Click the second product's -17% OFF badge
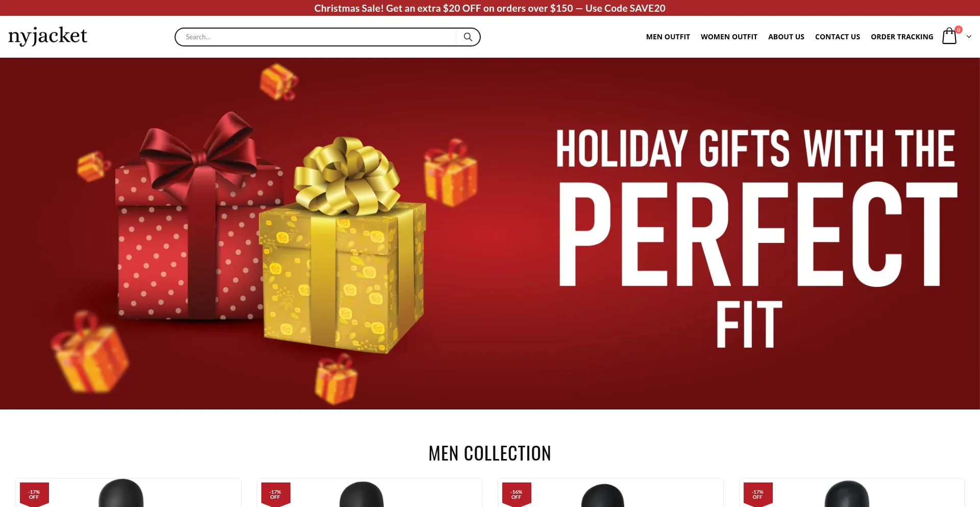The image size is (980, 507). [x=276, y=494]
